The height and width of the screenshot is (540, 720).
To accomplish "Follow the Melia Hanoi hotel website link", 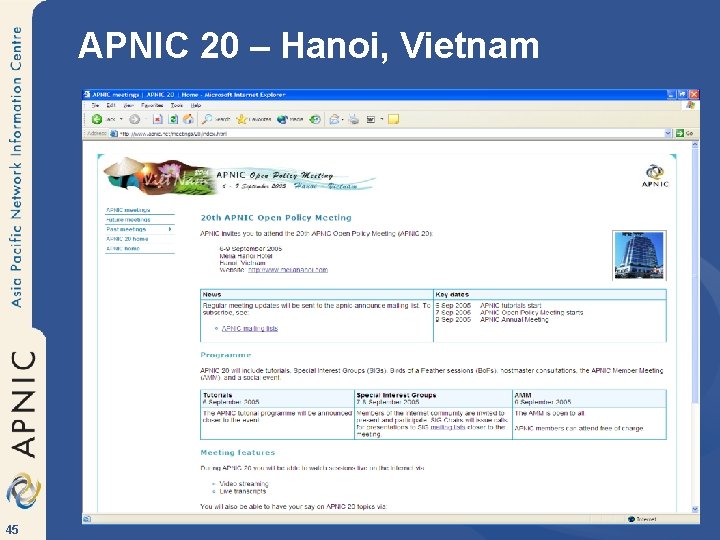I will coord(288,270).
